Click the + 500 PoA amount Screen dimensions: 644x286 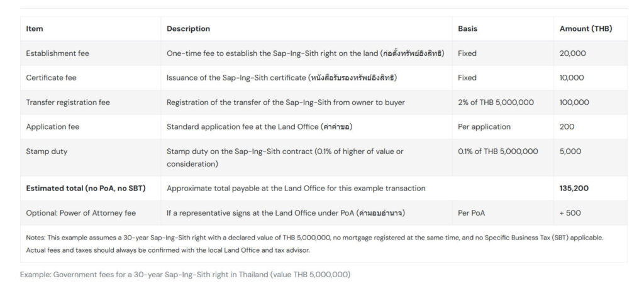(x=570, y=213)
